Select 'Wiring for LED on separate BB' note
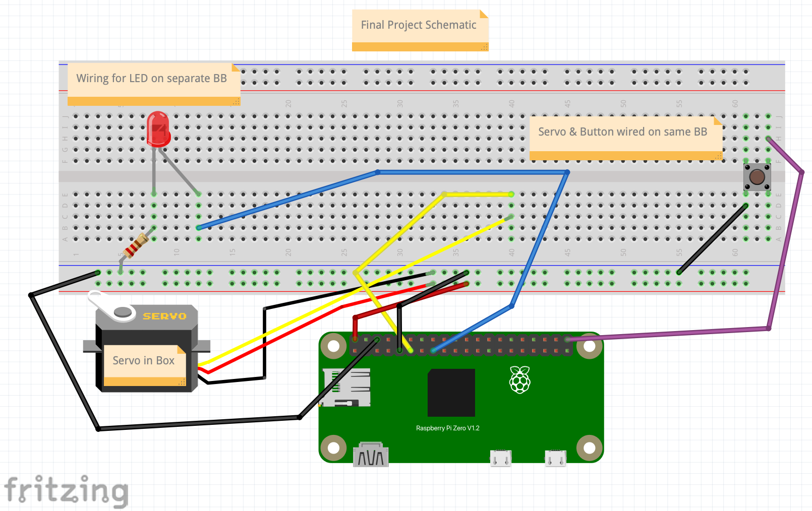This screenshot has width=812, height=511. tap(154, 84)
